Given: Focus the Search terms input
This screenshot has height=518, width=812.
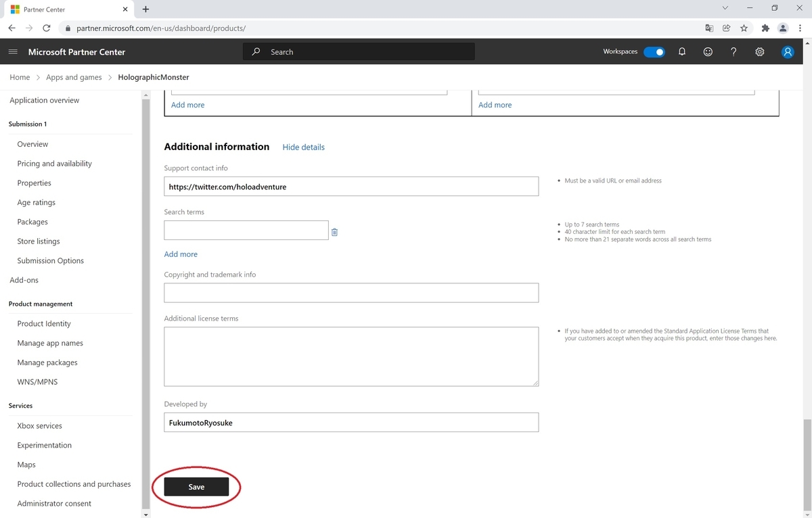Looking at the screenshot, I should (246, 231).
